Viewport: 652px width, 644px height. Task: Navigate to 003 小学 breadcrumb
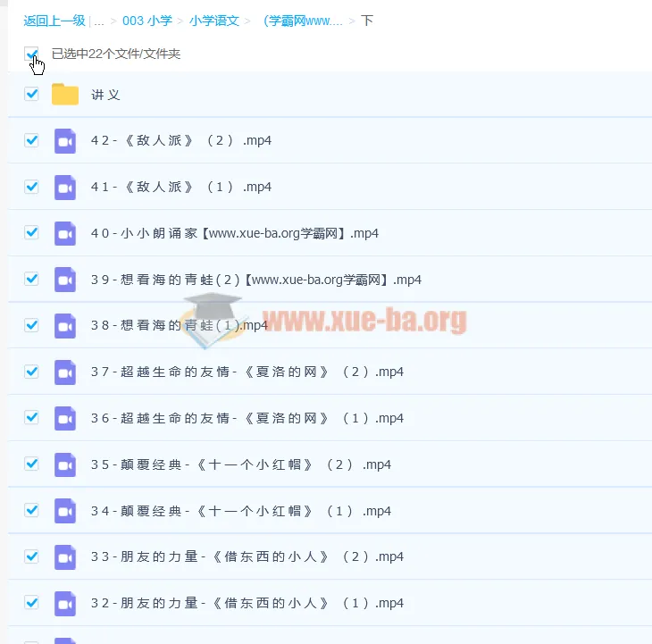click(x=147, y=21)
